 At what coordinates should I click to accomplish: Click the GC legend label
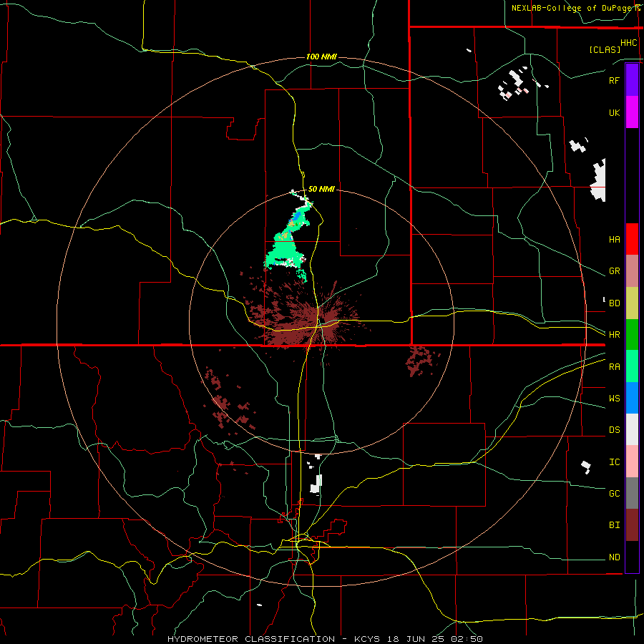[x=614, y=493]
